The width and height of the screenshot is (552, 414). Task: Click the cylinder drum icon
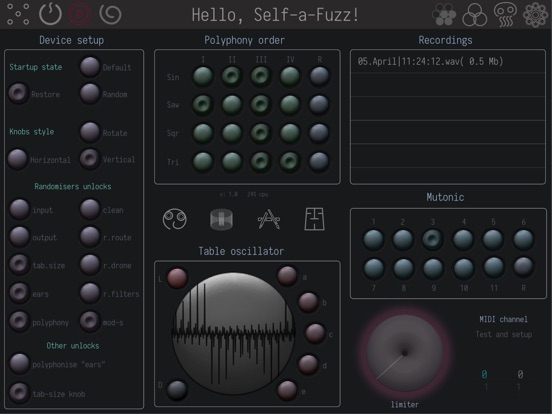[221, 219]
